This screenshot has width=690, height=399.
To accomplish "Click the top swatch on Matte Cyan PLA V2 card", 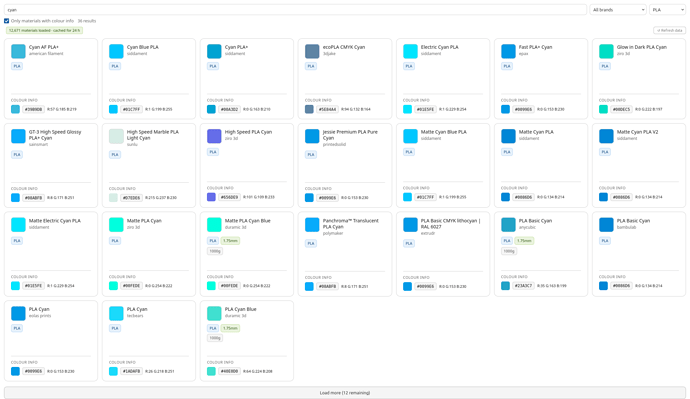I will (x=606, y=136).
